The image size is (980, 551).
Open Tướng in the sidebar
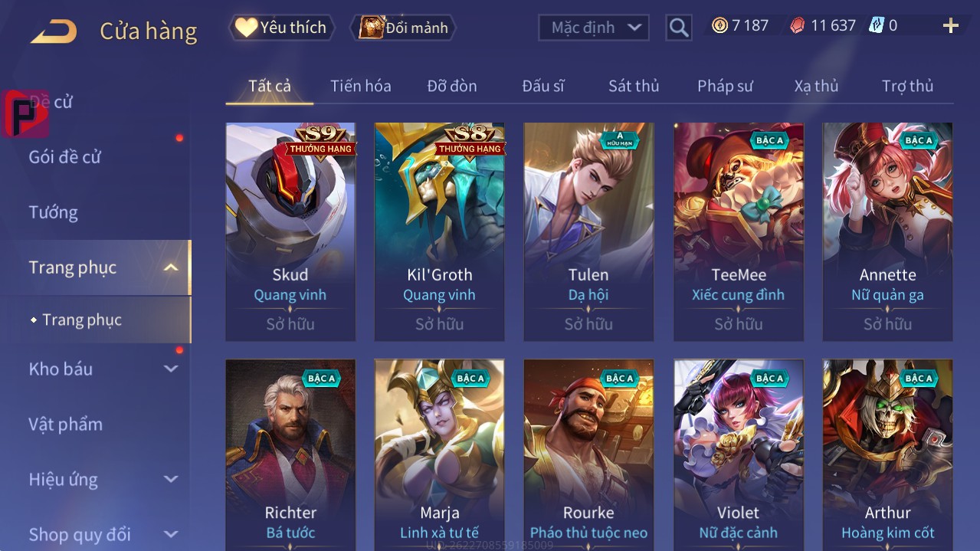(x=54, y=212)
